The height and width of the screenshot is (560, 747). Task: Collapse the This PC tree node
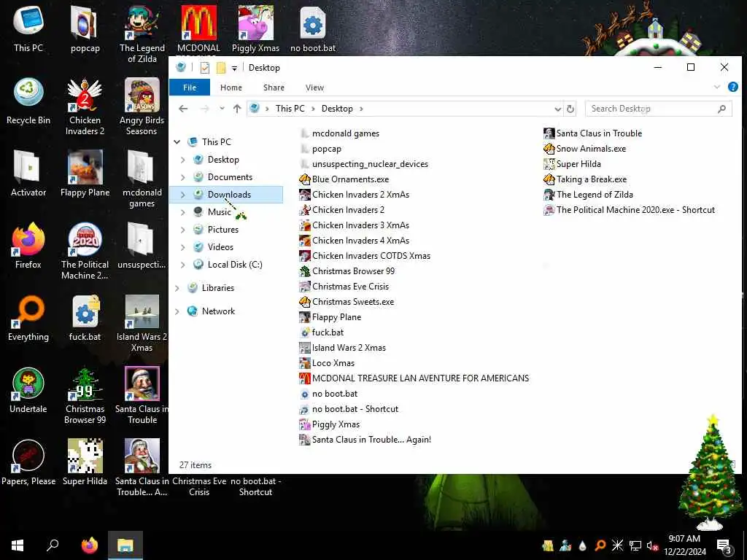coord(177,142)
